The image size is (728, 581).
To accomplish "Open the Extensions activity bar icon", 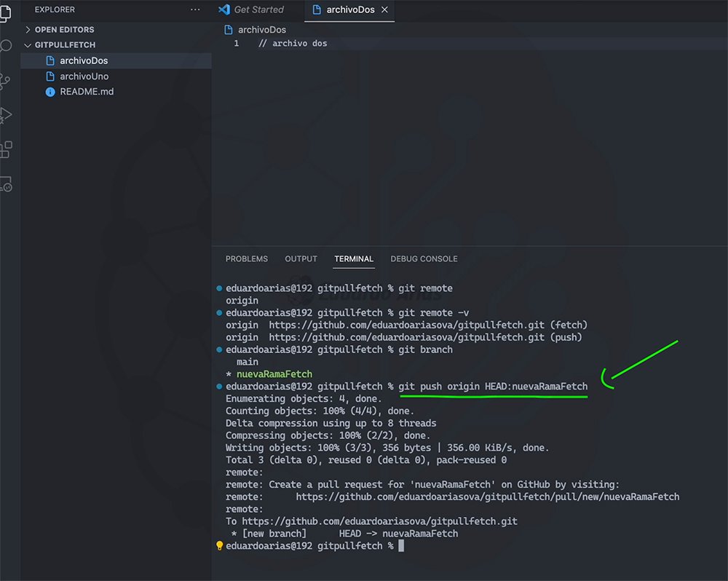I will click(x=6, y=149).
